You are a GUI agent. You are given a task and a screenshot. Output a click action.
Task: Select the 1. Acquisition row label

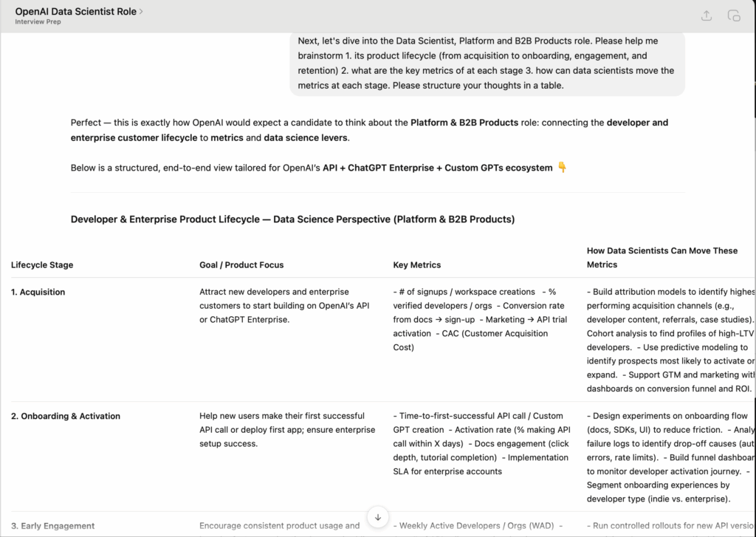(38, 293)
